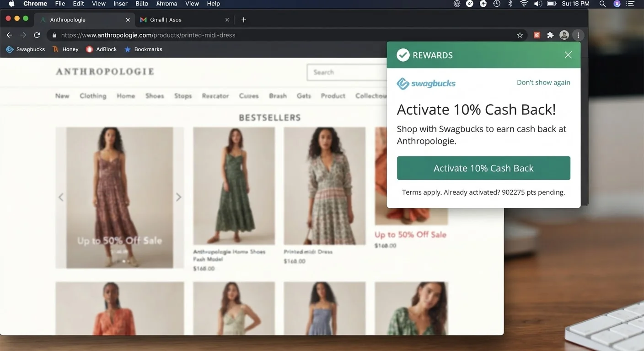Switch to the Gmail | Asos tab
The image size is (644, 351).
click(x=184, y=20)
